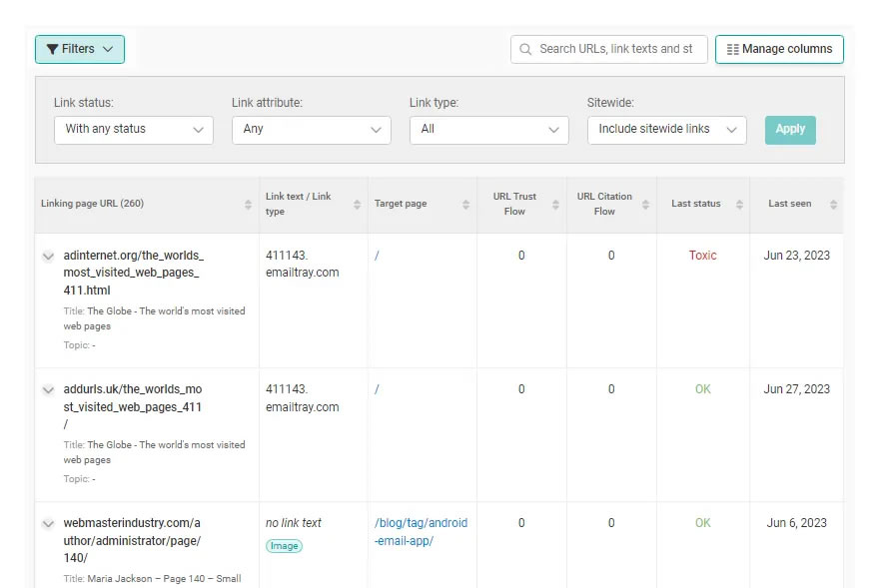This screenshot has height=588, width=879.
Task: Open target page link in addurls.uk row
Action: coord(377,389)
